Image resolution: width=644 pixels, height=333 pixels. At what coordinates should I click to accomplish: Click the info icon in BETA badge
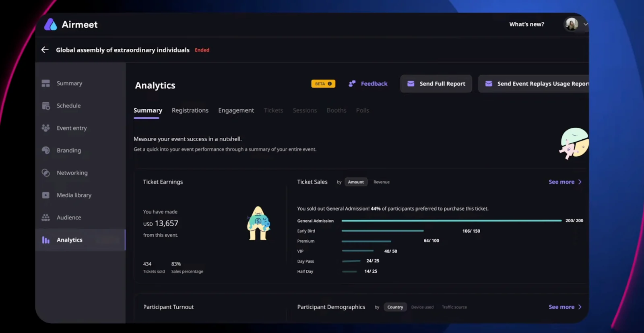tap(330, 84)
